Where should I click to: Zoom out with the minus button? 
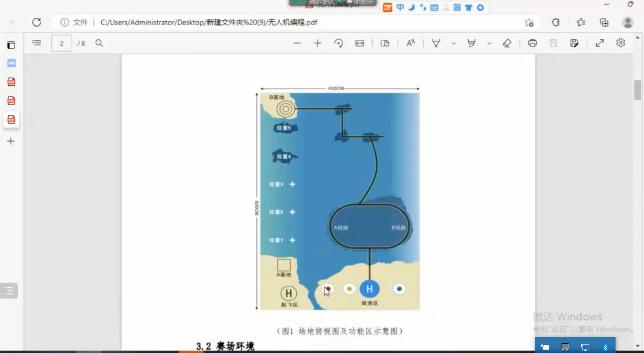[297, 43]
